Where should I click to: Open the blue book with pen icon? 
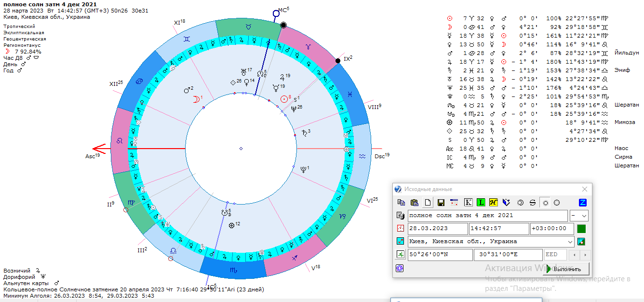coord(506,202)
